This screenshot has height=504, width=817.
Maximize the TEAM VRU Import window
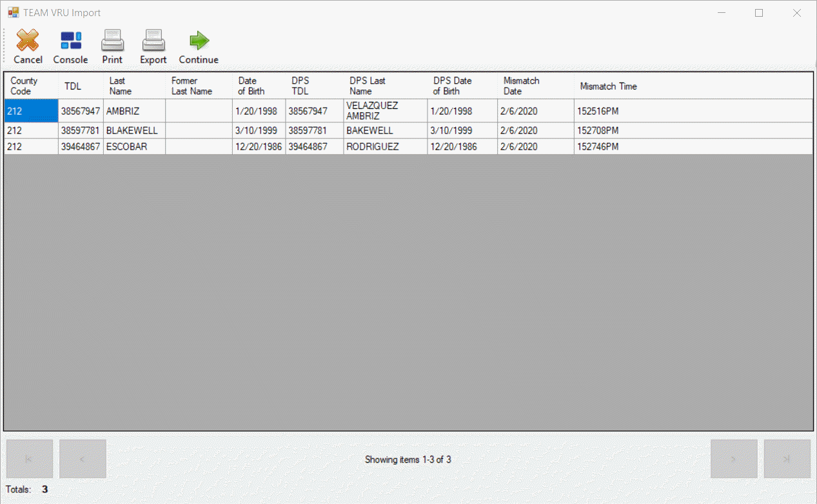pos(759,13)
